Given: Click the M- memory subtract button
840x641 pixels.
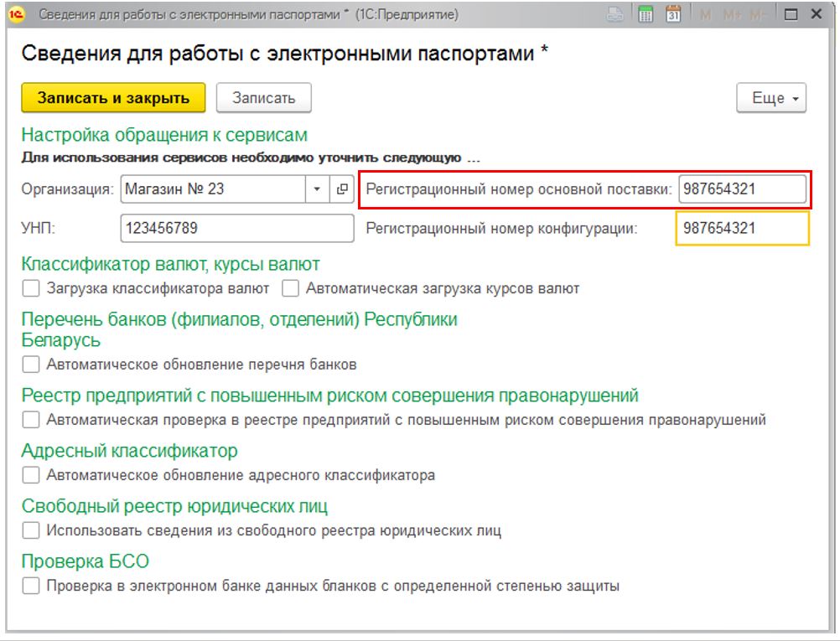Looking at the screenshot, I should 759,14.
